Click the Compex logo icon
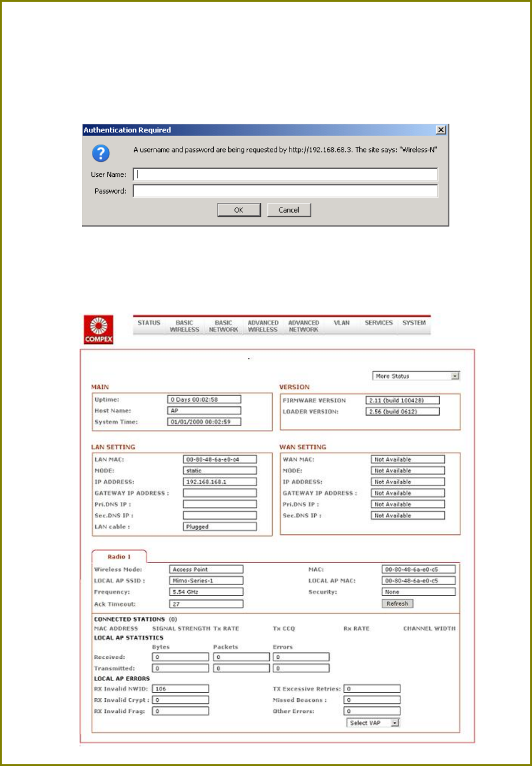This screenshot has width=532, height=766. (98, 330)
